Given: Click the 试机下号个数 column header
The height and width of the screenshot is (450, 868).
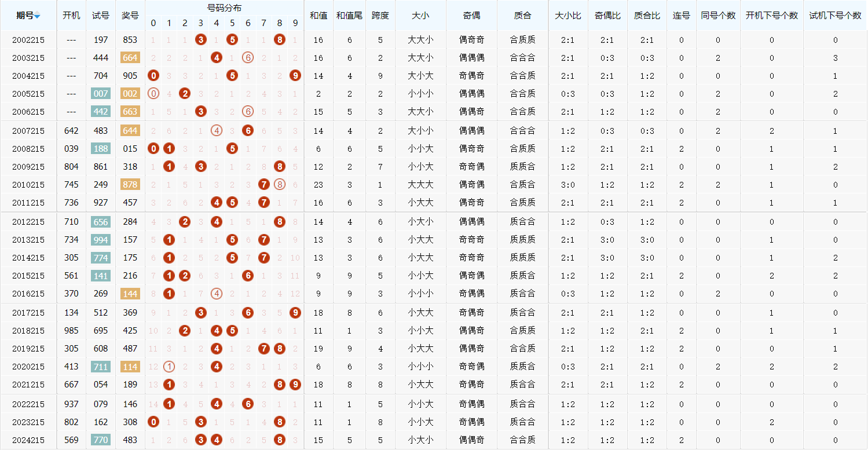Looking at the screenshot, I should (835, 16).
